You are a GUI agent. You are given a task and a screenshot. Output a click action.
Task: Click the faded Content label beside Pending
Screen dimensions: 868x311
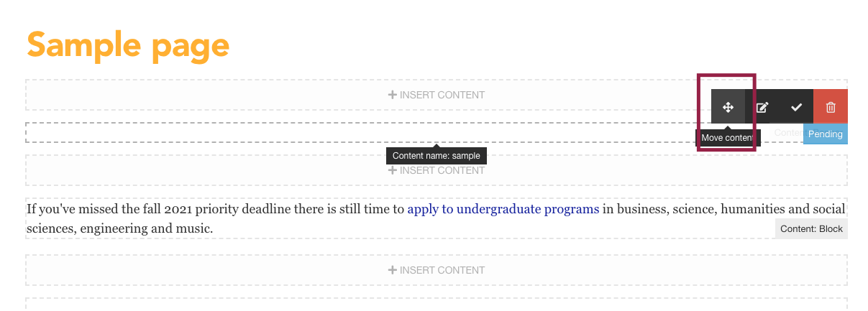point(787,133)
